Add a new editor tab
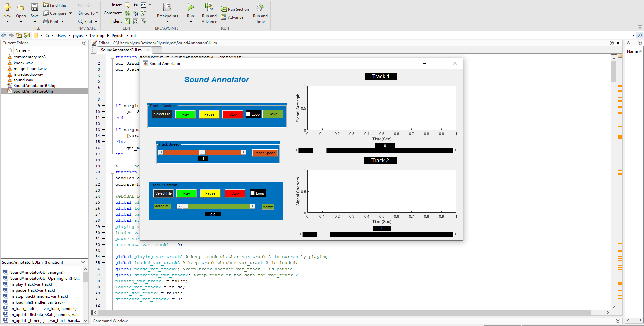Image resolution: width=644 pixels, height=326 pixels. pyautogui.click(x=157, y=50)
